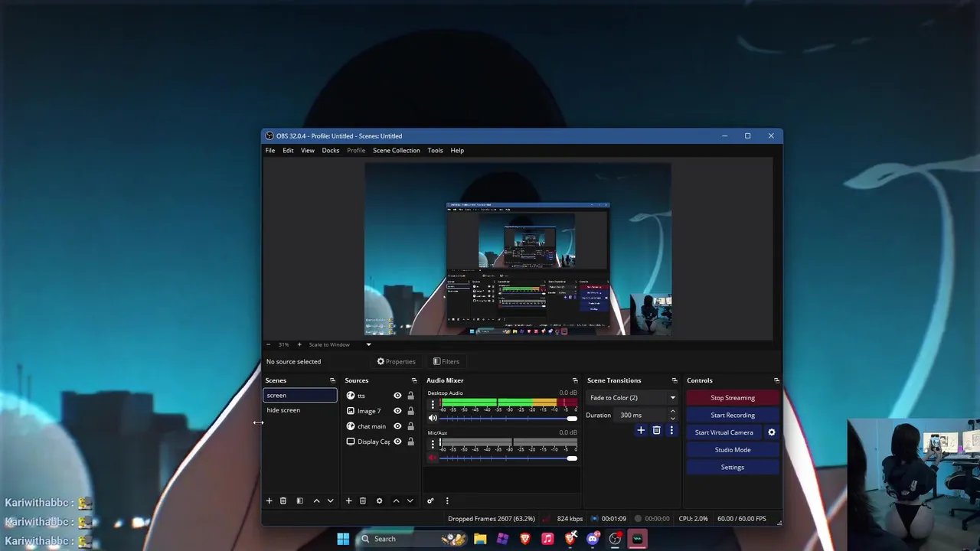Screen dimensions: 980x551
Task: Open the Tools menu
Action: [435, 150]
